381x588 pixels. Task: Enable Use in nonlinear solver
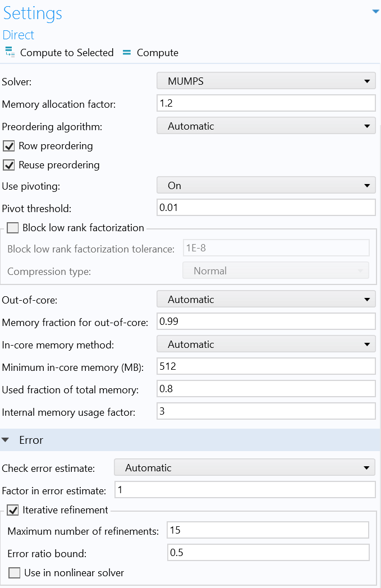[x=15, y=573]
